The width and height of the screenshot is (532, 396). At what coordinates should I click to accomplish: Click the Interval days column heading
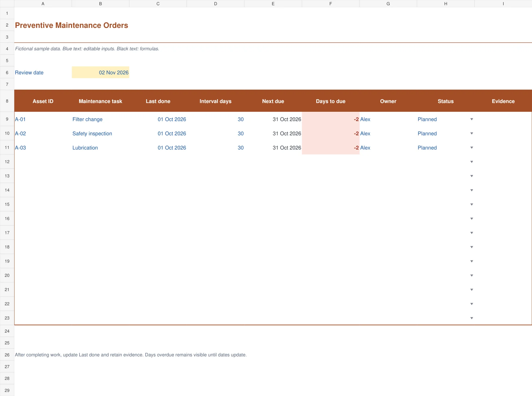[215, 101]
